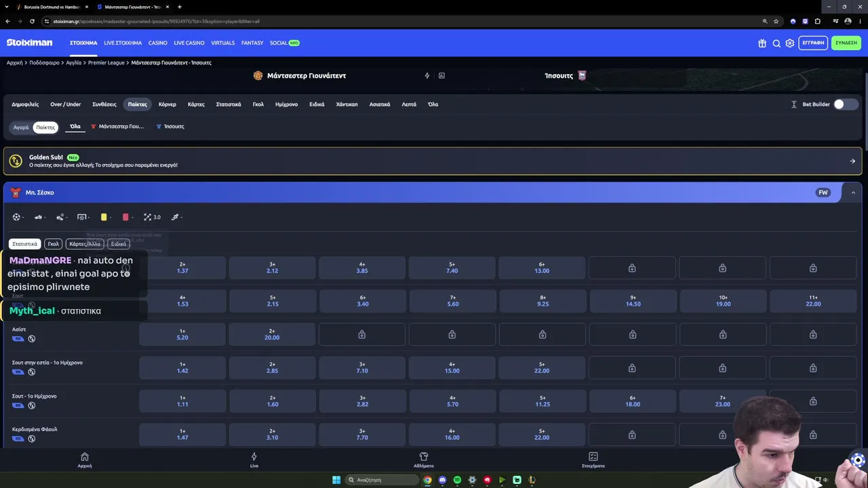868x488 pixels.
Task: Go to Premier League in the breadcrumb
Action: tap(106, 63)
